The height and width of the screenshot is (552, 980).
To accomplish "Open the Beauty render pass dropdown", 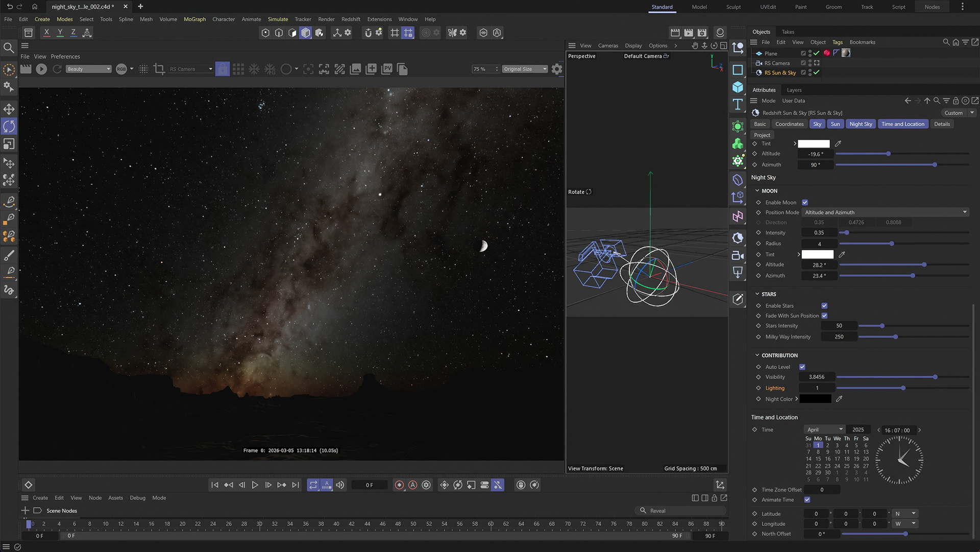I will pyautogui.click(x=89, y=68).
